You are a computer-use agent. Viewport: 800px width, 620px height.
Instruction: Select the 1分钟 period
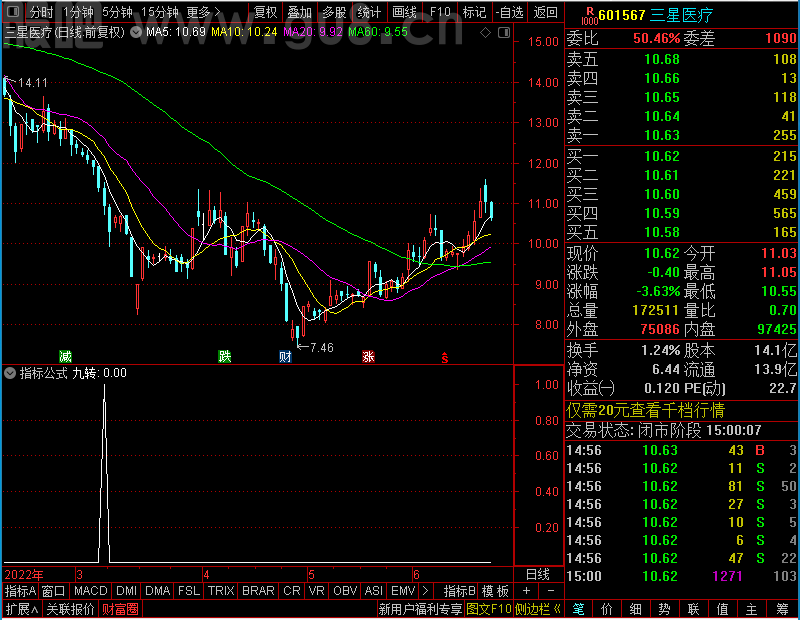[x=79, y=12]
